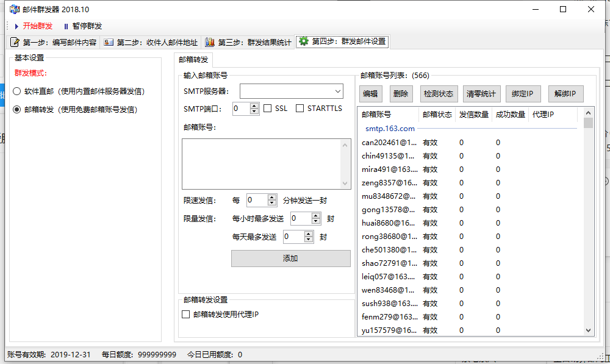Decrease the 限速发信 minutes value
This screenshot has height=364, width=610.
click(x=272, y=203)
